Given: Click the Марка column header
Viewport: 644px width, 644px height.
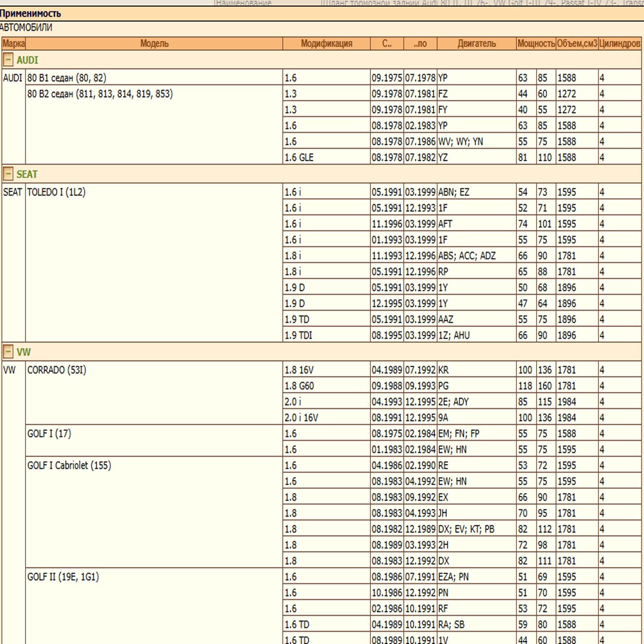Looking at the screenshot, I should click(x=14, y=43).
